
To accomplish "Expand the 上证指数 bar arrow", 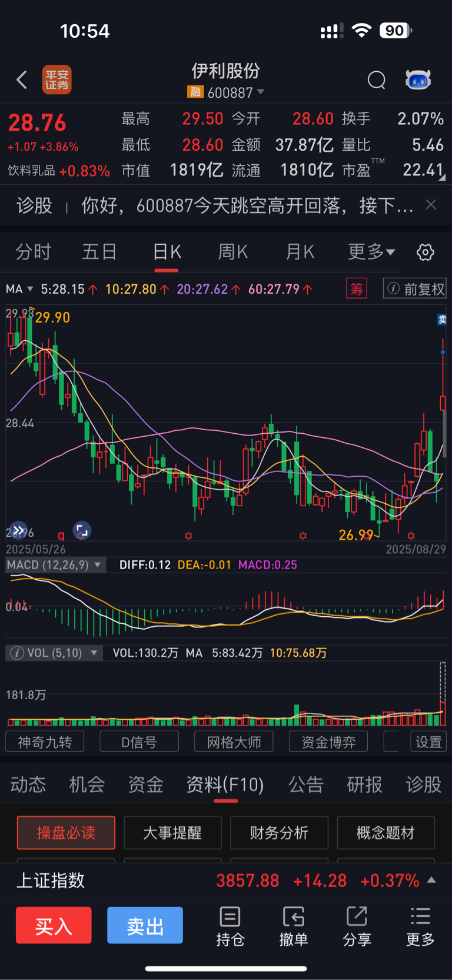I will [x=431, y=880].
